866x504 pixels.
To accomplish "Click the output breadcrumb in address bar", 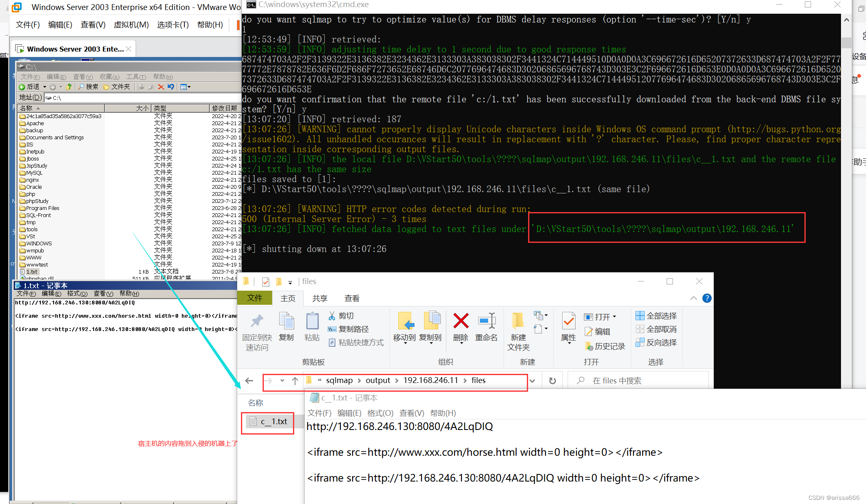I will (377, 380).
